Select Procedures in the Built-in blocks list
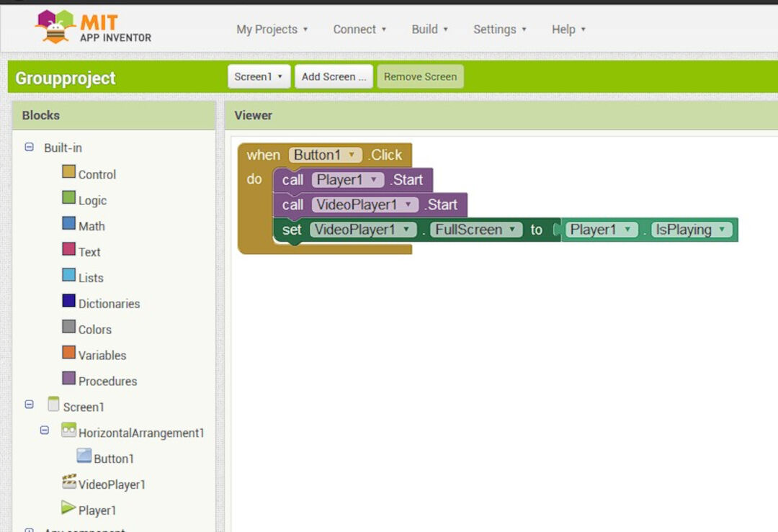The height and width of the screenshot is (532, 778). coord(107,381)
